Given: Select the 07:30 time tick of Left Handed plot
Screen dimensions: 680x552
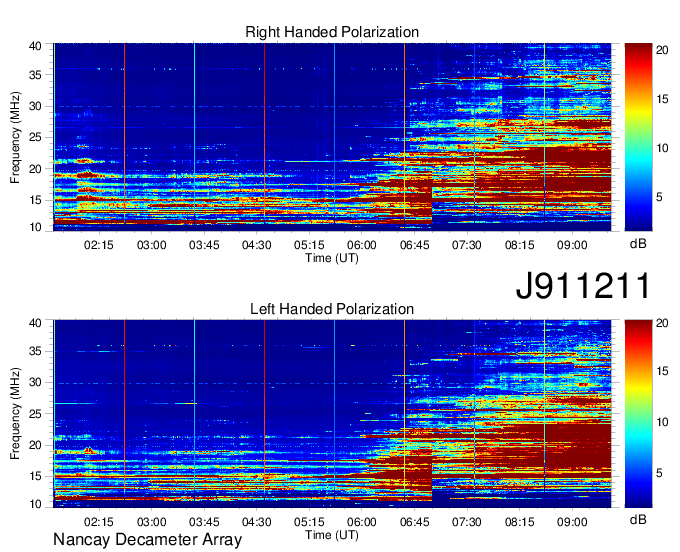Looking at the screenshot, I should pos(467,522).
